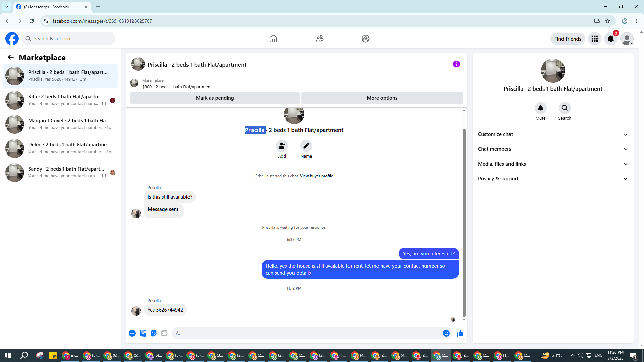Viewport: 644px width, 362px height.
Task: Open the Friends tab in top navigation
Action: coord(319,39)
